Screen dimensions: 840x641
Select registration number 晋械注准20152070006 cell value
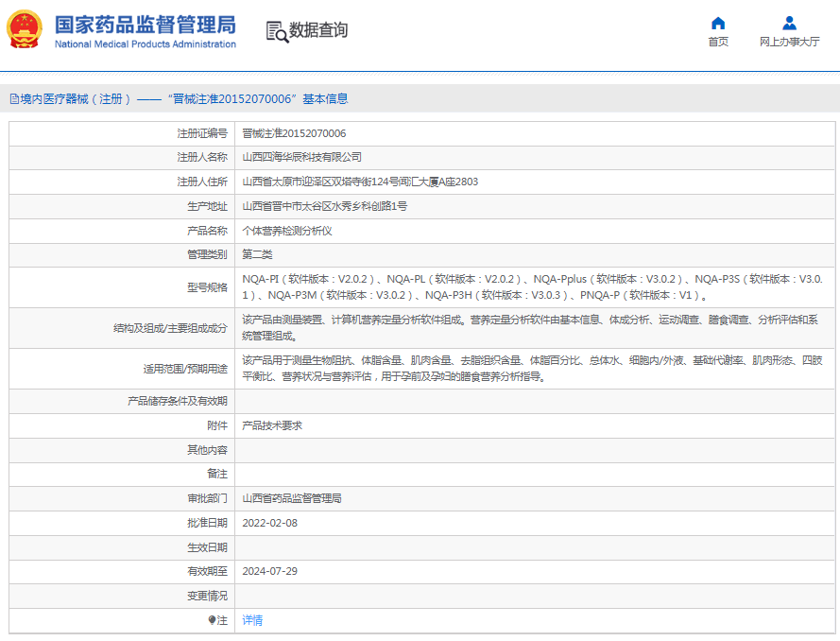pyautogui.click(x=294, y=133)
